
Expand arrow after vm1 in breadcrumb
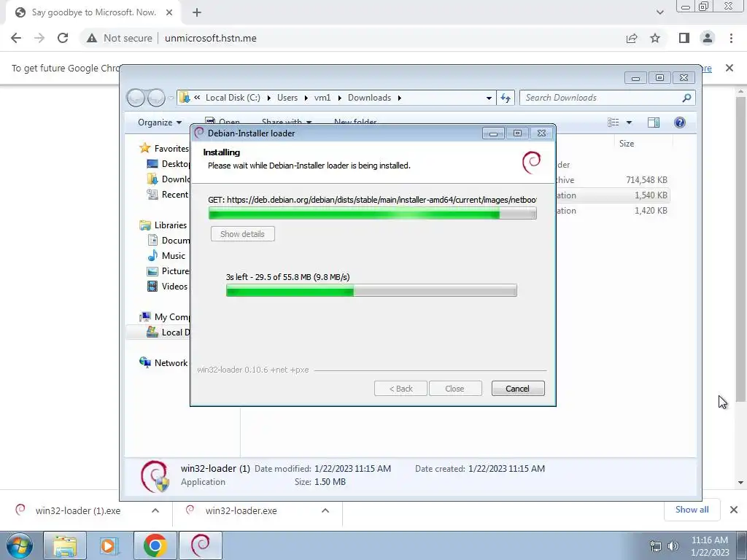(x=339, y=98)
